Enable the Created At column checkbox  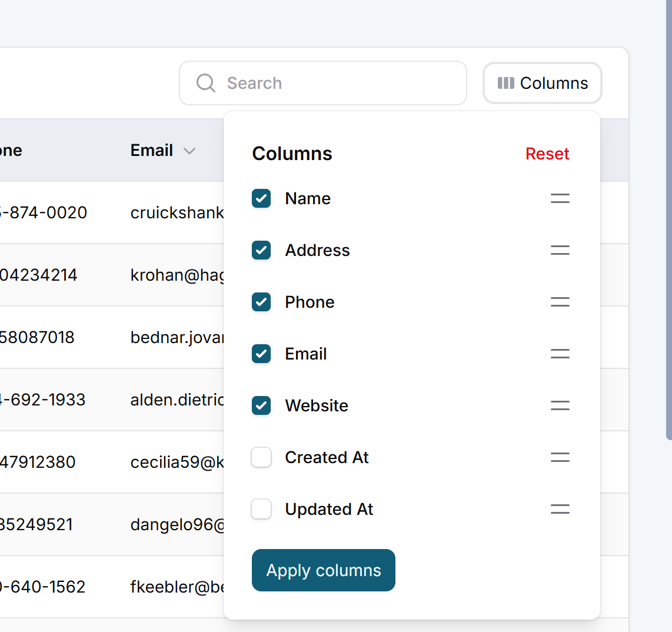click(261, 458)
